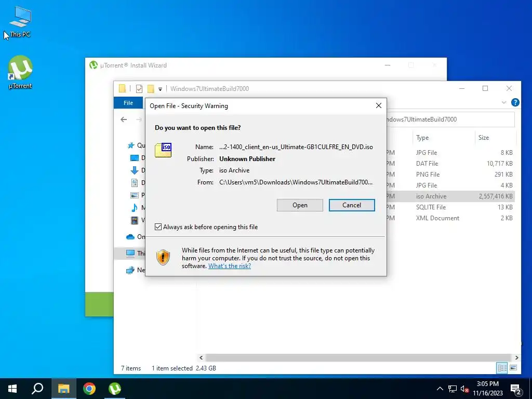The width and height of the screenshot is (532, 399).
Task: Open the Explorer help question mark
Action: (x=515, y=102)
